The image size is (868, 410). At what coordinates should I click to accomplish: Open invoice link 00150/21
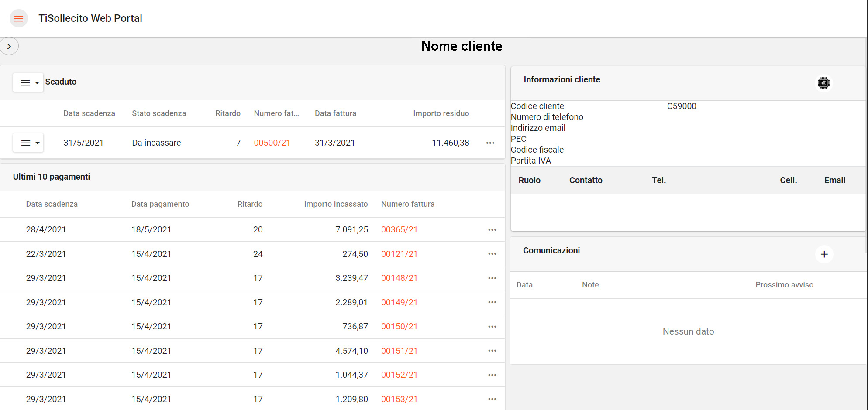399,326
